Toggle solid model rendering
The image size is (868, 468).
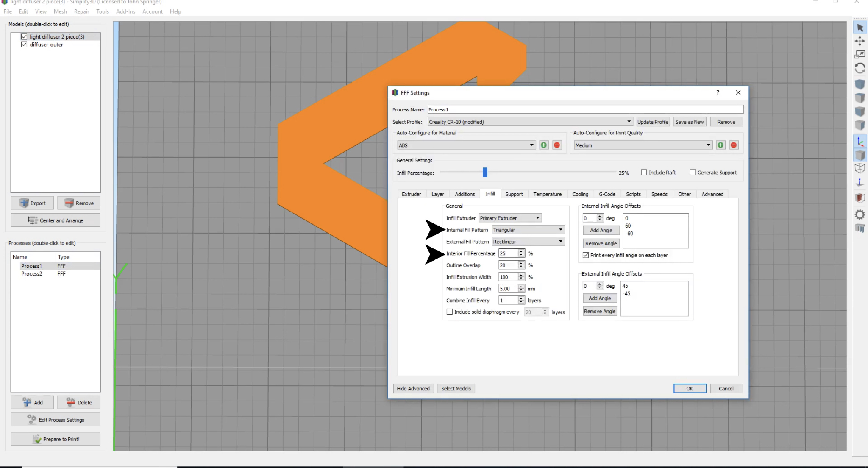pos(860,155)
